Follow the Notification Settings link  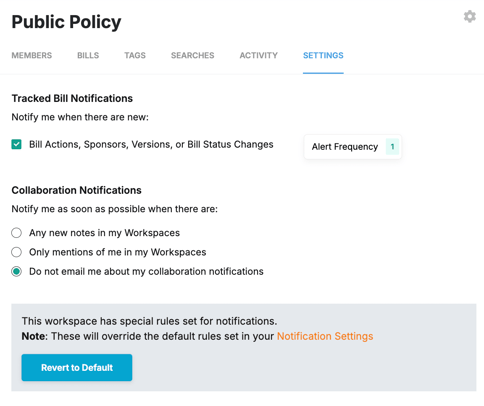[x=325, y=336]
